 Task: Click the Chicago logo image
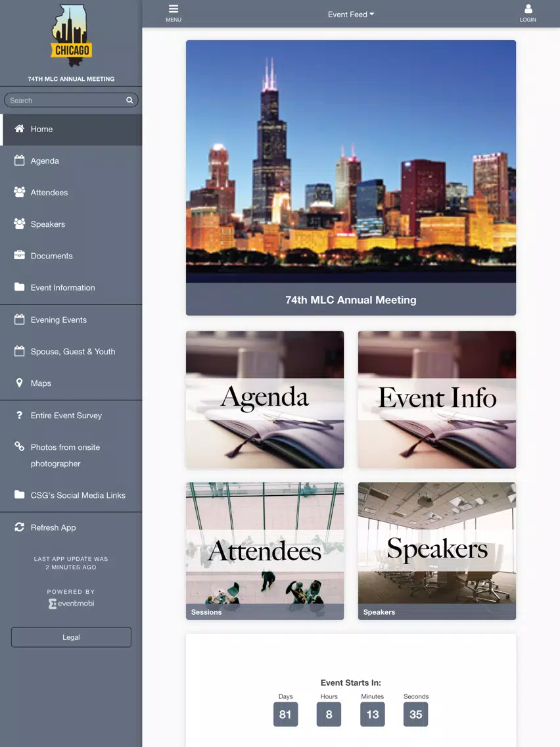[72, 36]
